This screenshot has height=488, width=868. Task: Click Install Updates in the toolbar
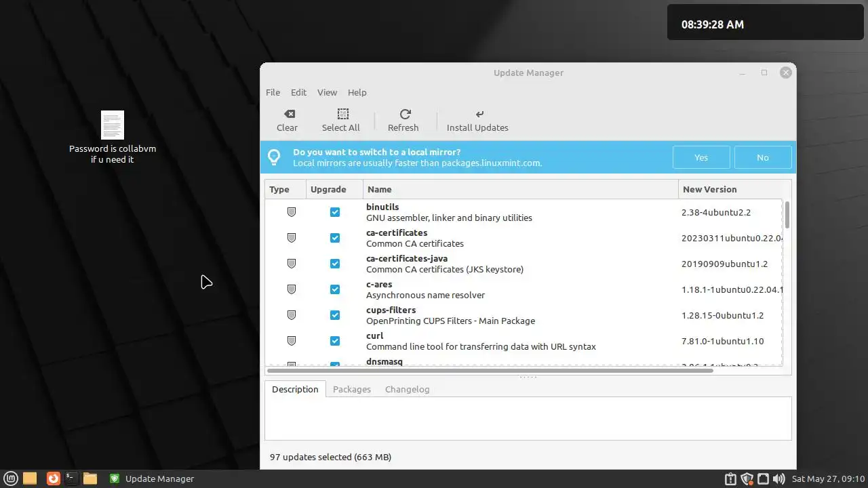point(477,121)
